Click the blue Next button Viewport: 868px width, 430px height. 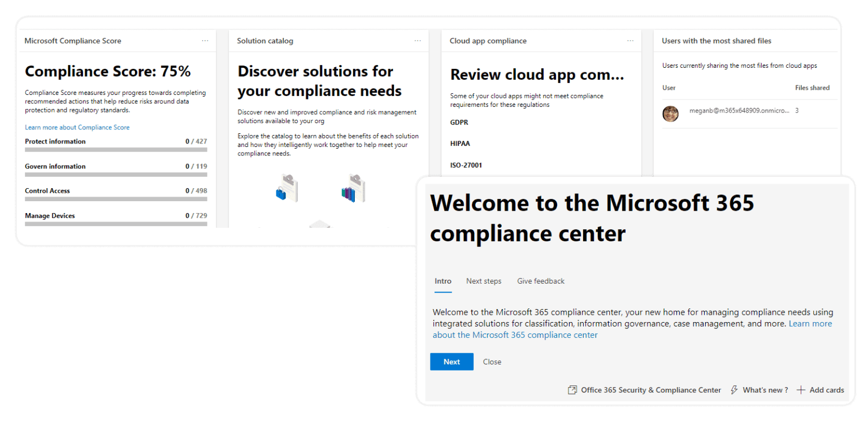[452, 362]
